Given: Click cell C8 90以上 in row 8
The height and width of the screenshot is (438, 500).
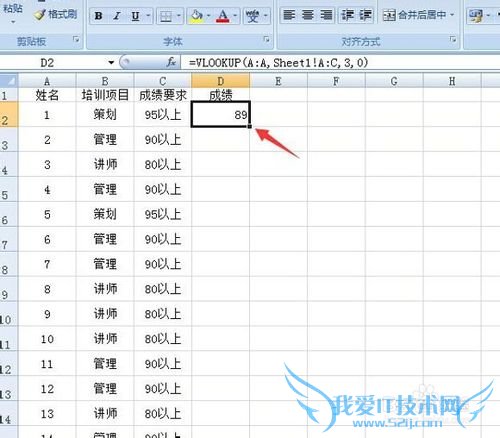Looking at the screenshot, I should click(163, 264).
